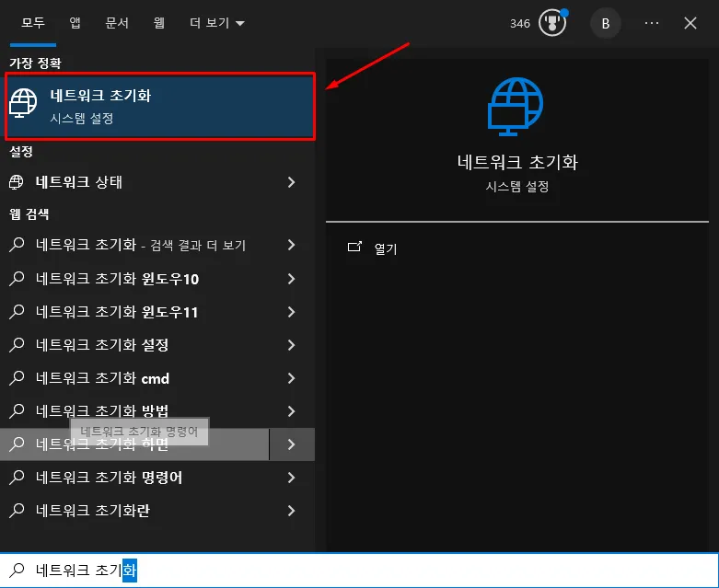
Task: Click search icon beside 윈도우11 suggestion
Action: (17, 312)
